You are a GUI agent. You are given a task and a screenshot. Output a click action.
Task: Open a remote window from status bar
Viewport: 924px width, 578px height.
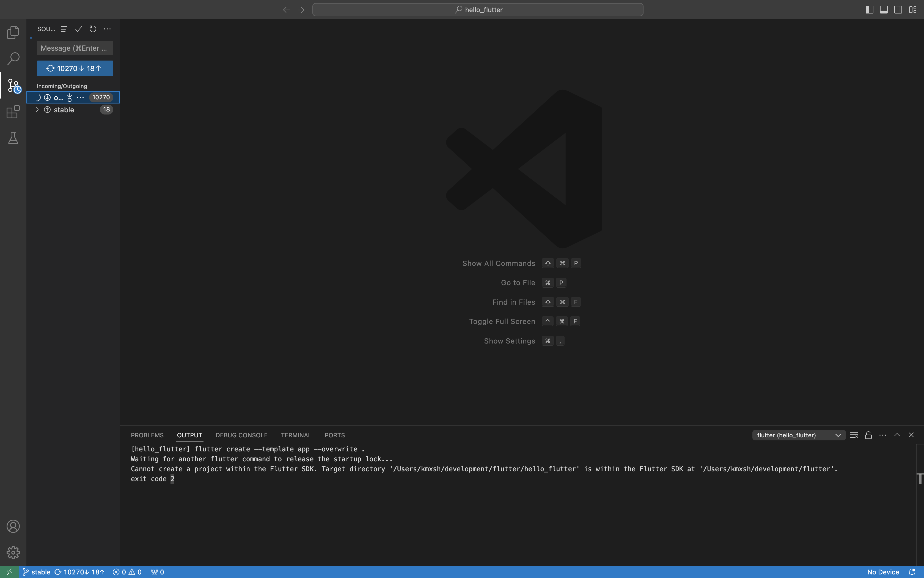click(x=10, y=572)
